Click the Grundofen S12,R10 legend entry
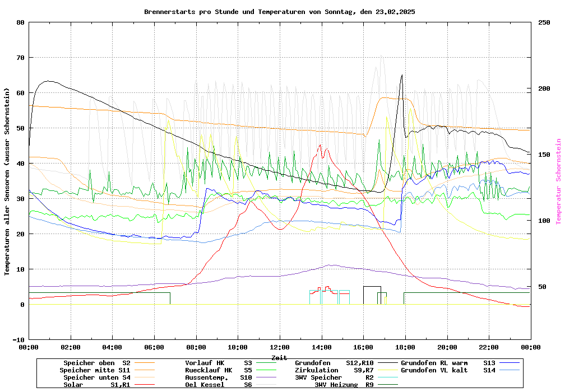Viewport: 574px width, 392px height. [334, 363]
